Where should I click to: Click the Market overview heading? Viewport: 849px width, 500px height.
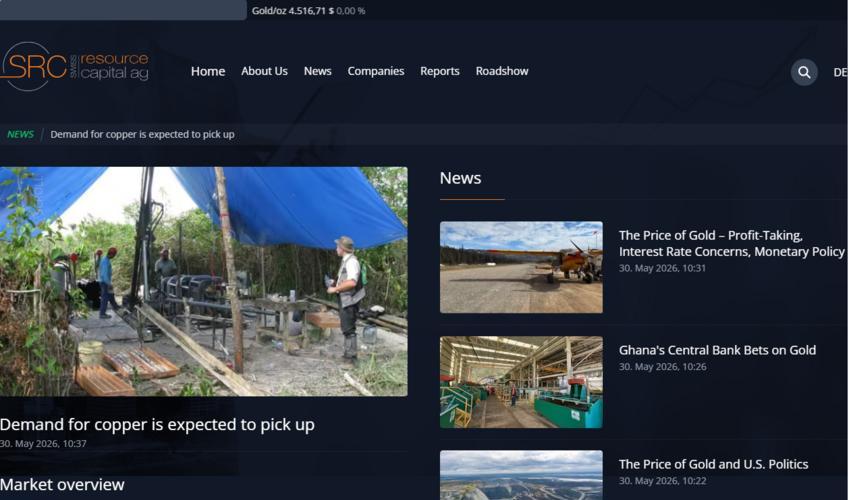point(62,484)
